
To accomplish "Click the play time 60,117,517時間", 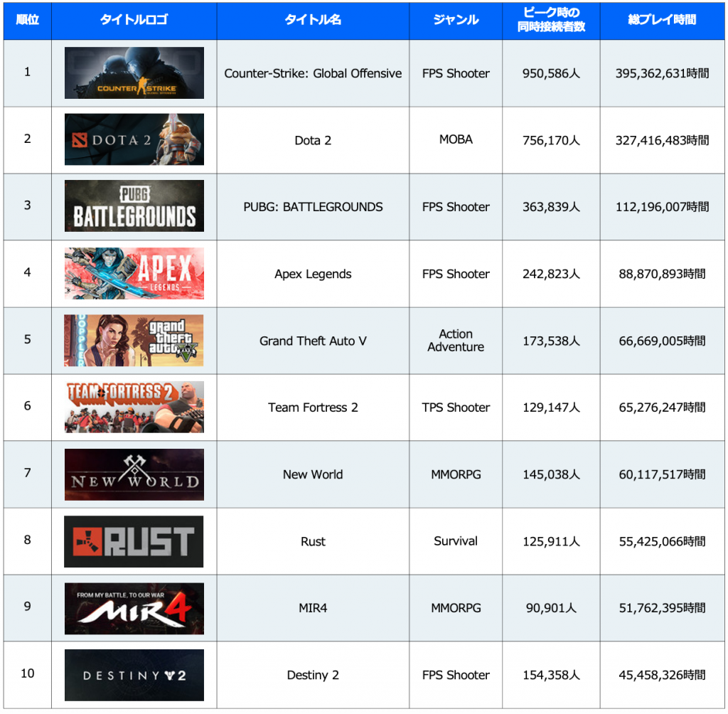I will coord(662,474).
